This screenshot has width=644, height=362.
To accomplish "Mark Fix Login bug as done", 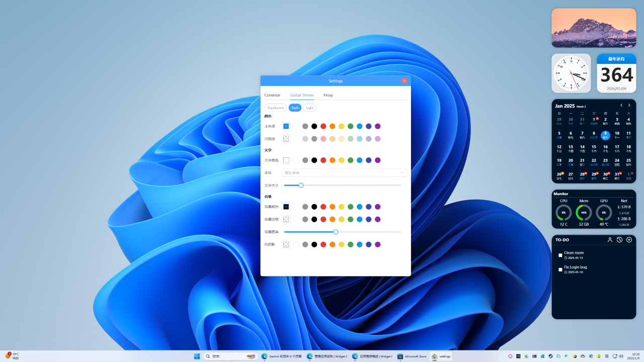I will 560,269.
